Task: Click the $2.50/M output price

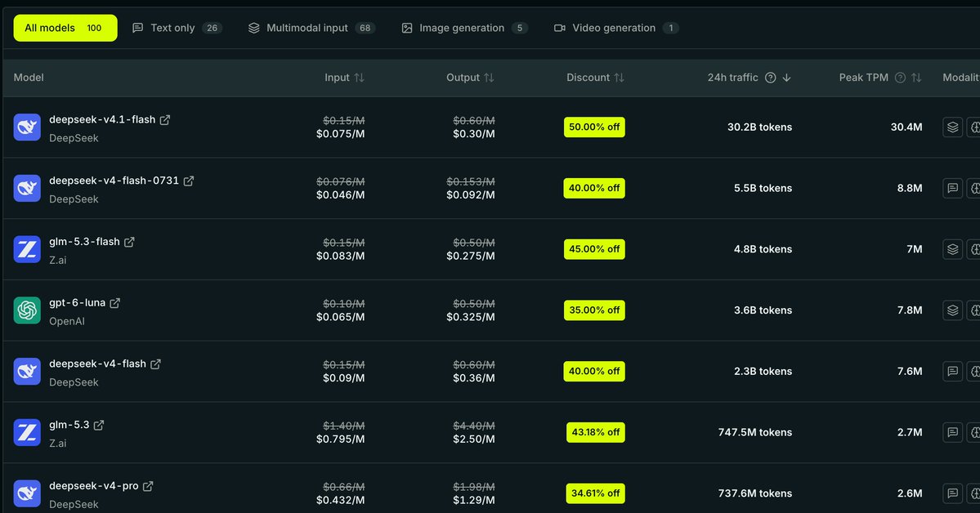Action: coord(474,439)
